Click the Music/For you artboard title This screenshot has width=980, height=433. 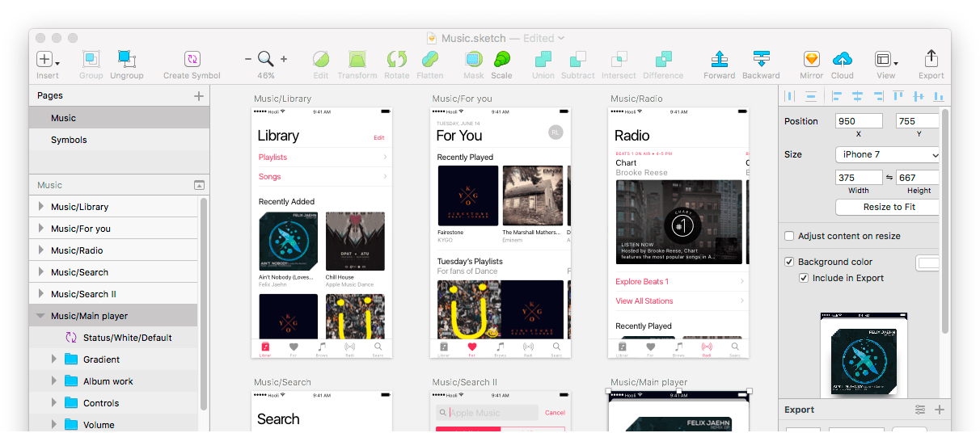tap(462, 99)
